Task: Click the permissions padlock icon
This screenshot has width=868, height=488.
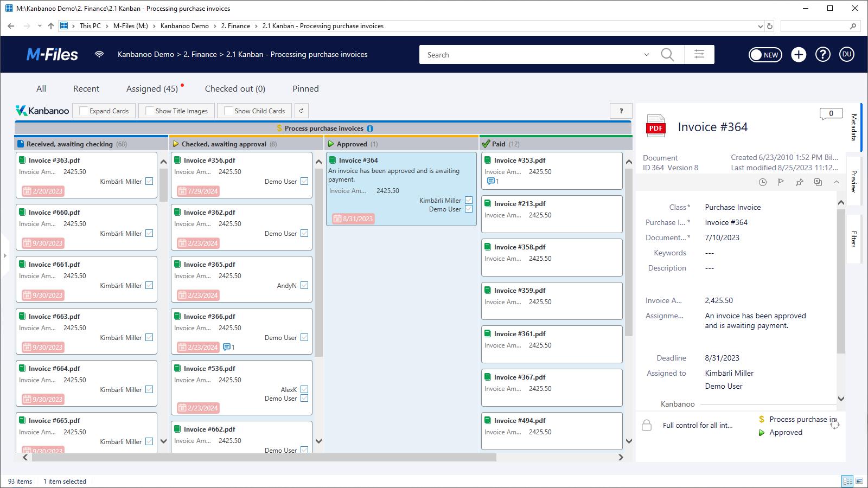Action: click(647, 425)
